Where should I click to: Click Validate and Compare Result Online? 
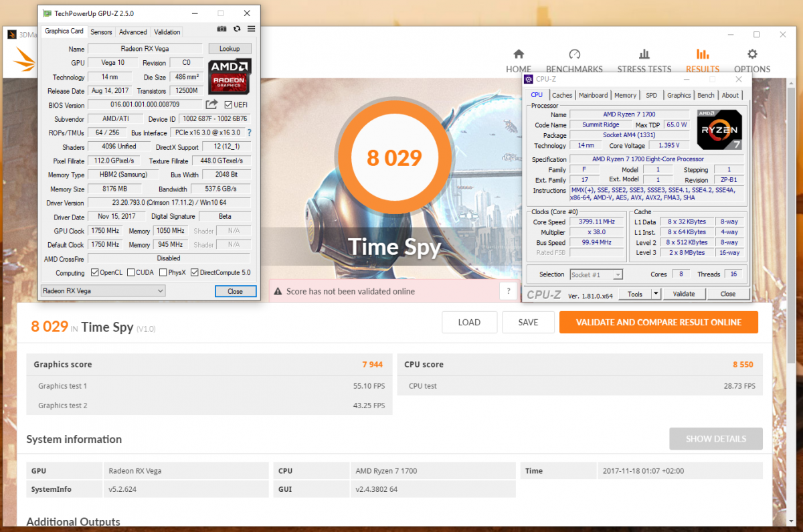click(x=658, y=322)
